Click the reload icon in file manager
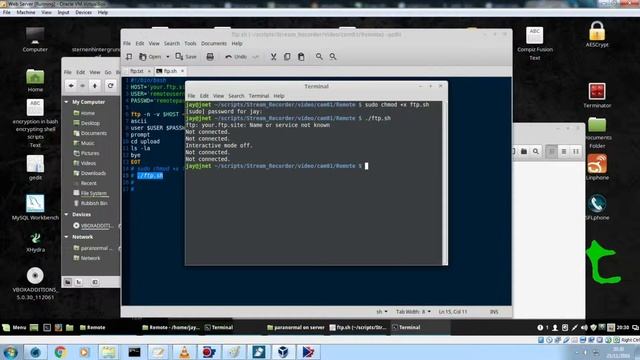The height and width of the screenshot is (360, 640). pos(110,86)
